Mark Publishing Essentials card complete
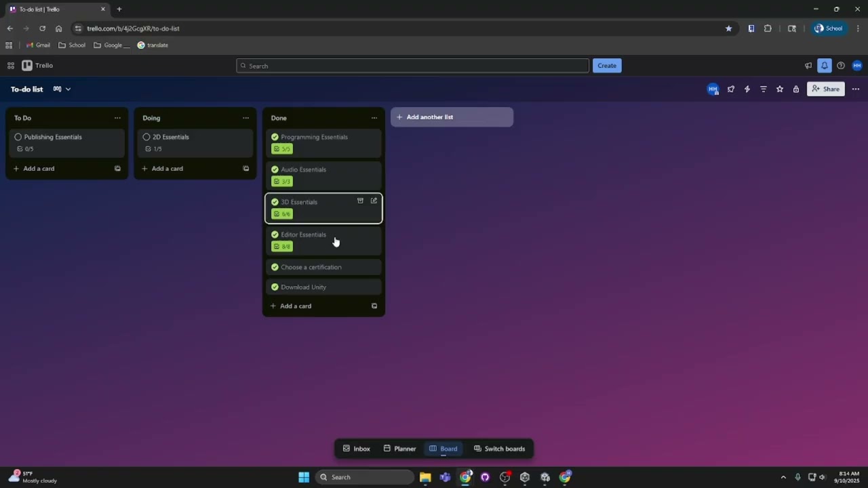The width and height of the screenshot is (868, 488). pos(18,137)
